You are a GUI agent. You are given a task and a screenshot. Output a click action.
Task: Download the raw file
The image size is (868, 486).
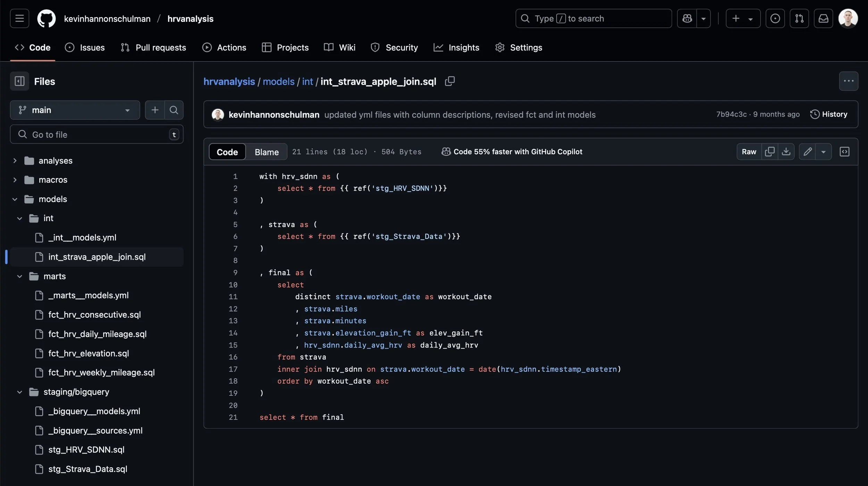pos(786,152)
